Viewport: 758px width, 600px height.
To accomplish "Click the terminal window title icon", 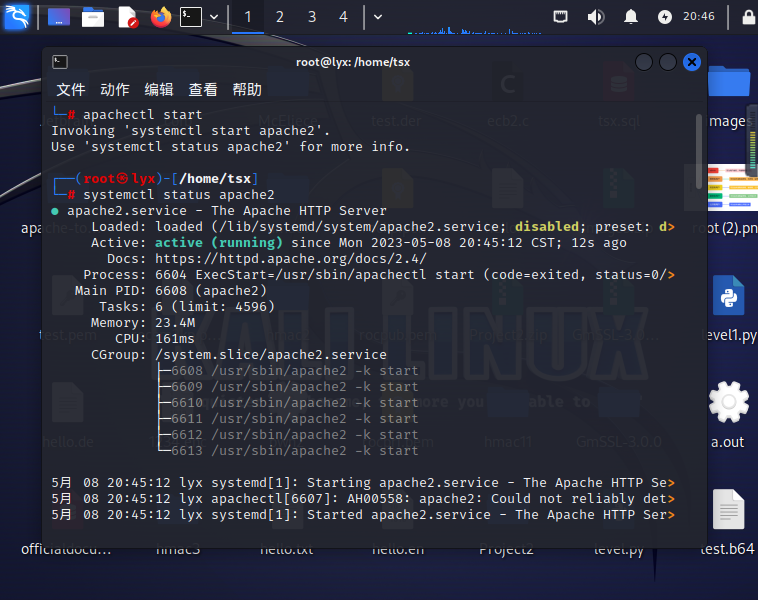I will point(60,62).
